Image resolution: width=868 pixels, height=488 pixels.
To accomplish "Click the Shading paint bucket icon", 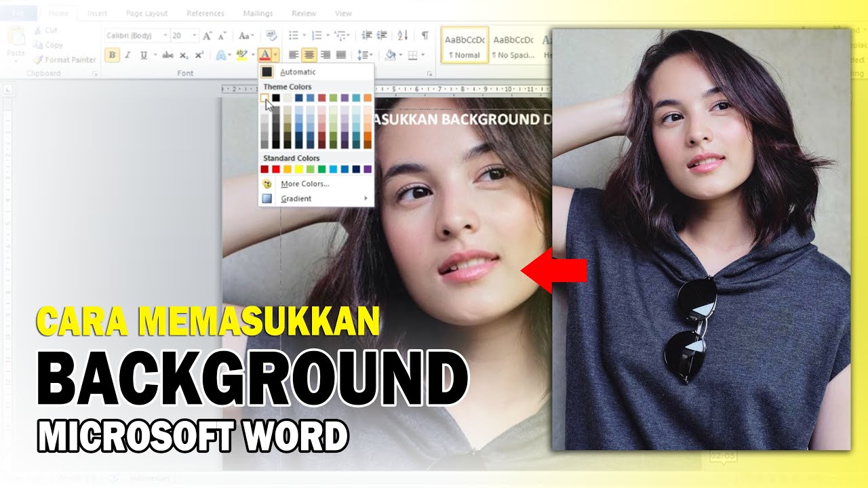I will click(389, 55).
